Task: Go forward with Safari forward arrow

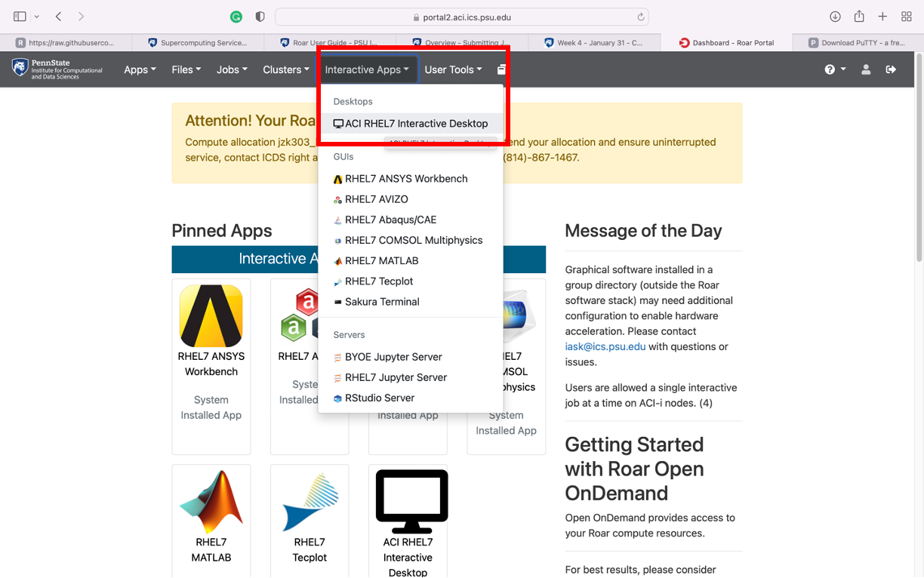Action: 81,17
